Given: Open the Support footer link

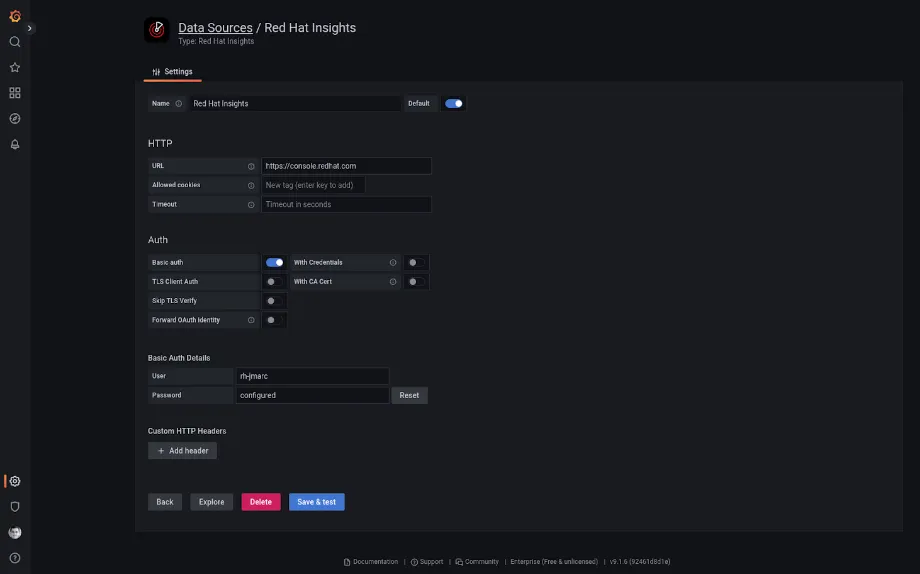Looking at the screenshot, I should click(427, 562).
